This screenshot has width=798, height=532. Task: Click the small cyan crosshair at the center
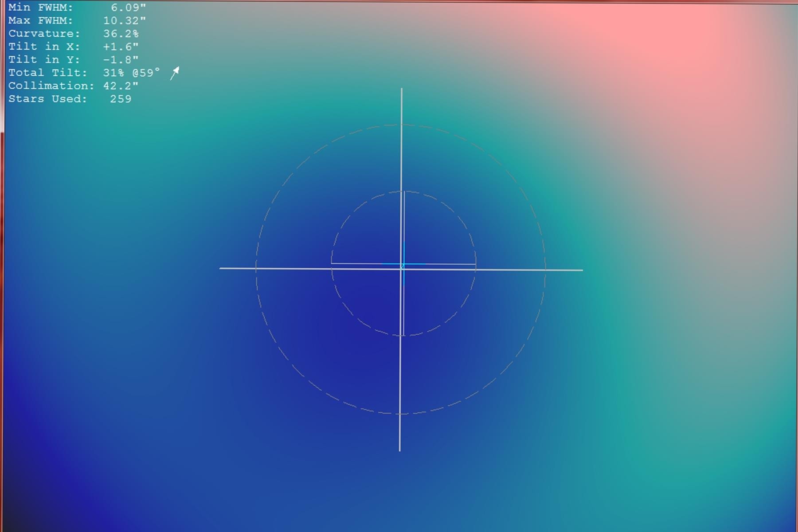(x=403, y=265)
